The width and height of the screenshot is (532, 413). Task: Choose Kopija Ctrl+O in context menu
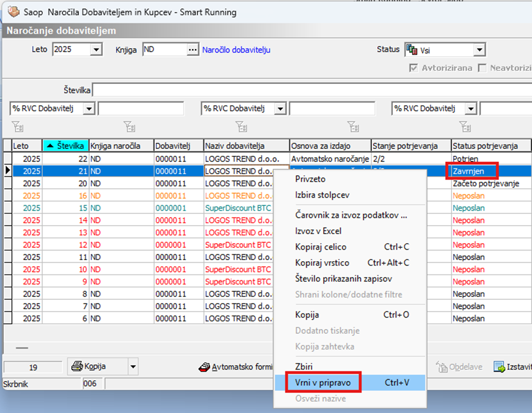coord(350,315)
